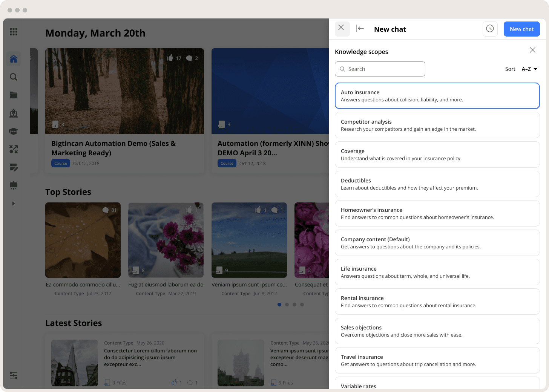Open the leaf story thumbnail with 81 comments
This screenshot has width=549, height=392.
coord(83,240)
